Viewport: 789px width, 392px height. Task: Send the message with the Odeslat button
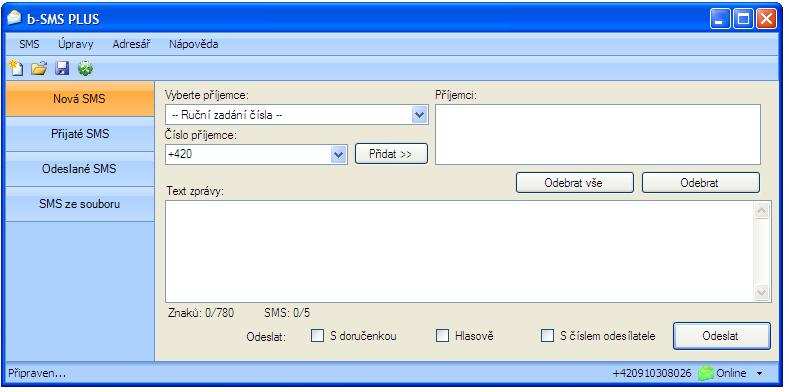(x=722, y=336)
